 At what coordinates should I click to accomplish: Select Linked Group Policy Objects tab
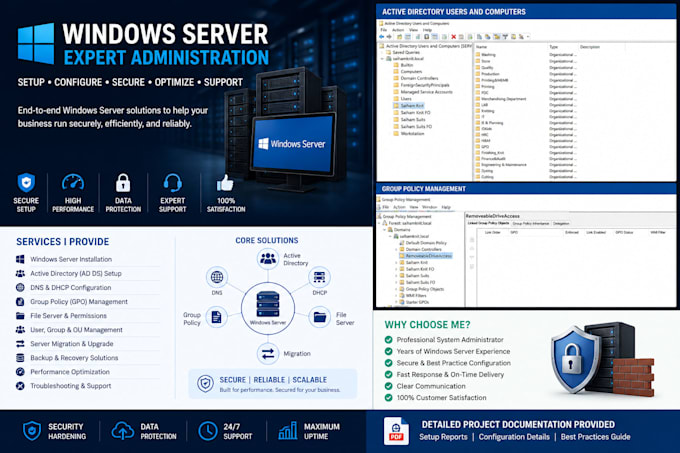point(488,223)
